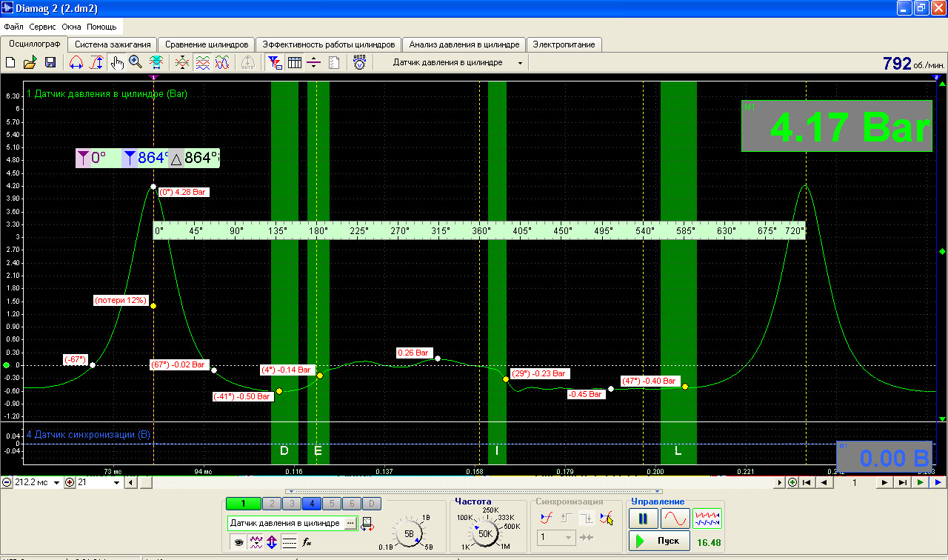Jump to first frame button
This screenshot has width=948, height=560.
[x=807, y=482]
